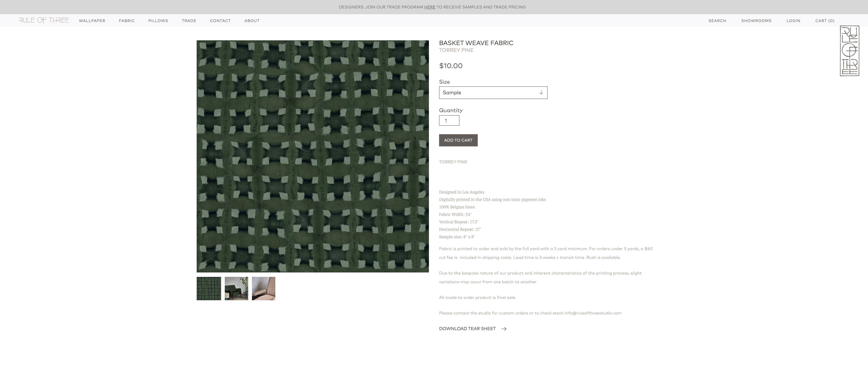Image resolution: width=868 pixels, height=366 pixels.
Task: Click the arrow icon next to Download Tear Sheet
Action: (504, 329)
